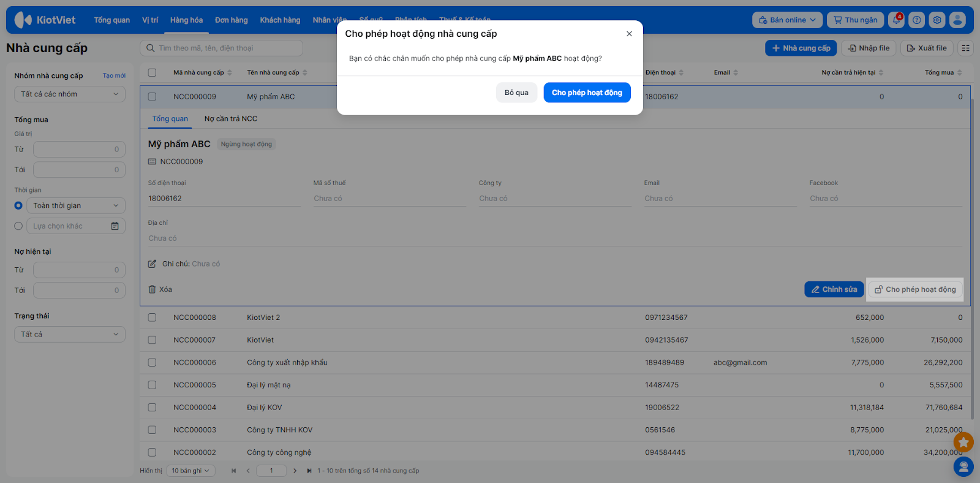Confirm with Cho phép hoạt động button

click(x=586, y=93)
